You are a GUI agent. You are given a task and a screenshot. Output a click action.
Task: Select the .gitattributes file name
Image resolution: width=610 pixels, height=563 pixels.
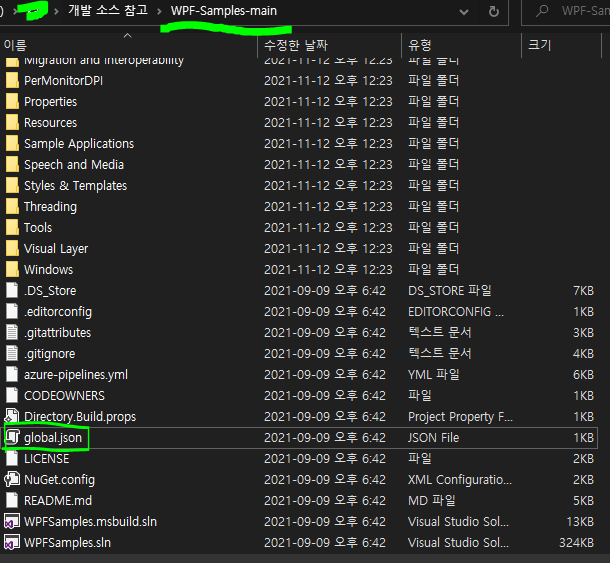(58, 333)
